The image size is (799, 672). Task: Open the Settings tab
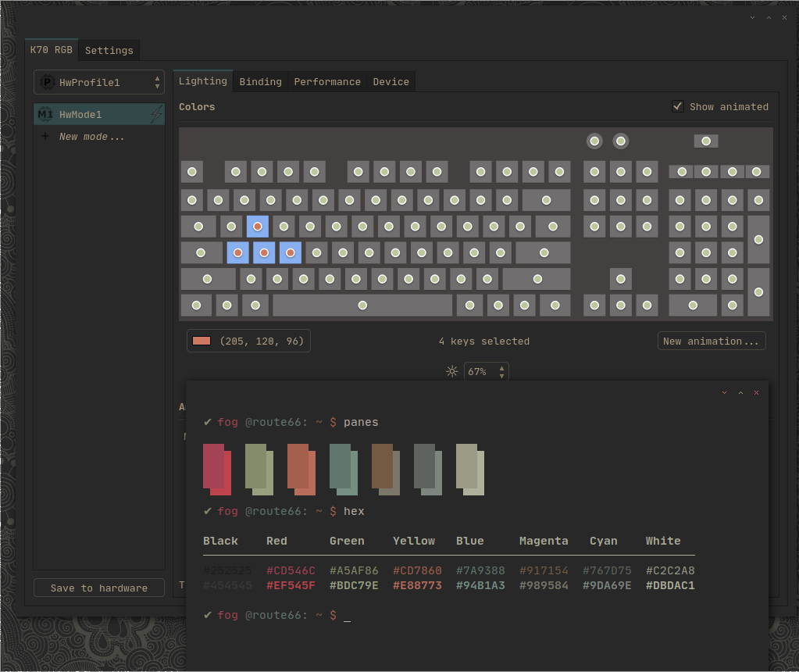pos(109,51)
